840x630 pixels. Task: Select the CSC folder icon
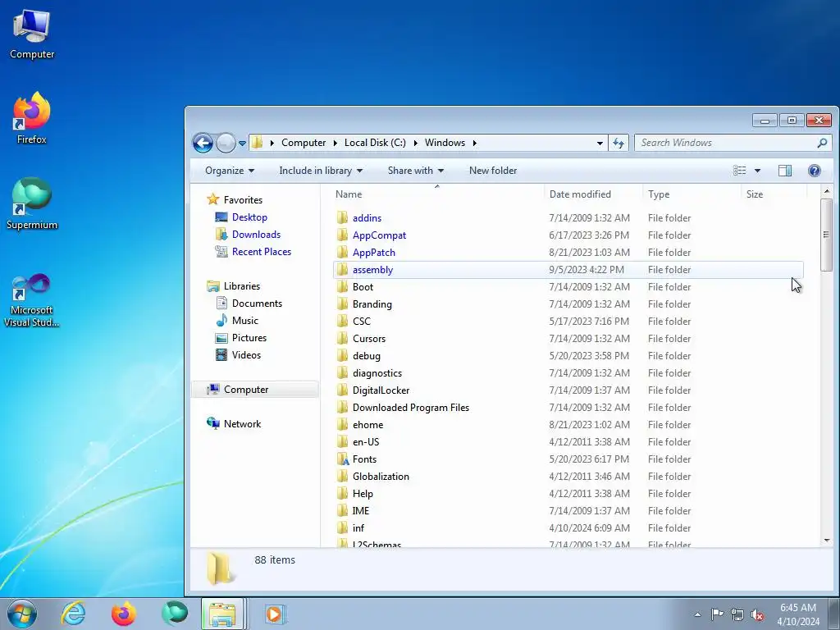click(342, 322)
